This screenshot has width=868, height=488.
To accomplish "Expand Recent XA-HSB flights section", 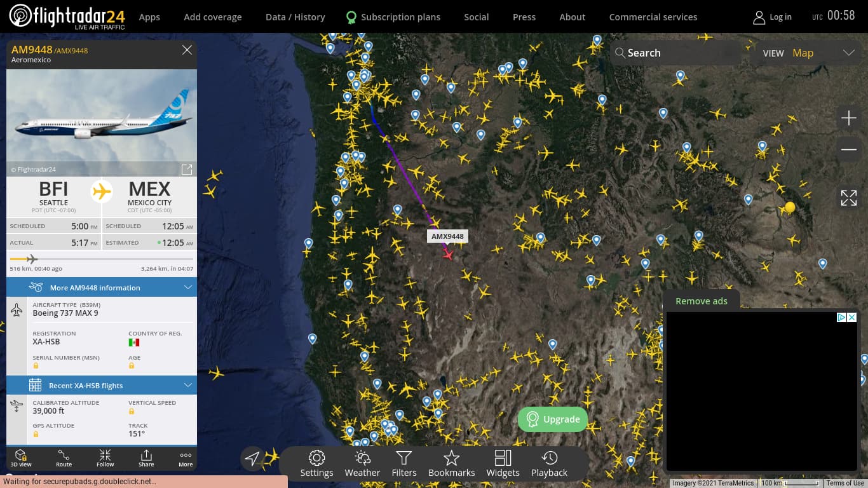I will [102, 385].
